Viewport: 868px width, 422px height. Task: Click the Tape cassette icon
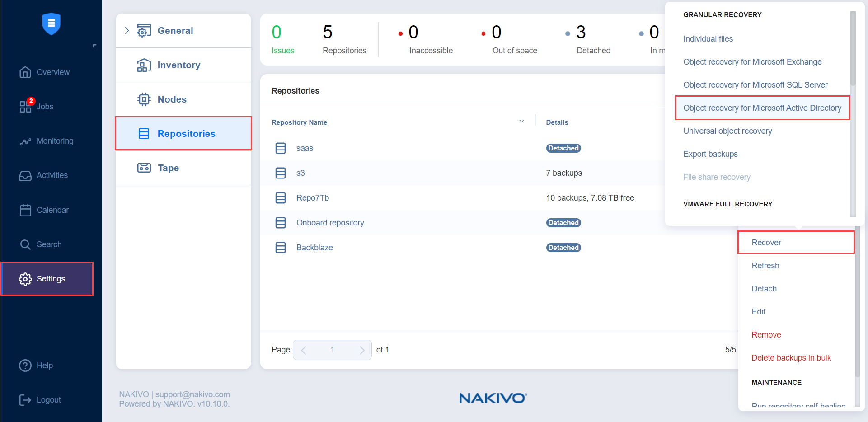(144, 168)
